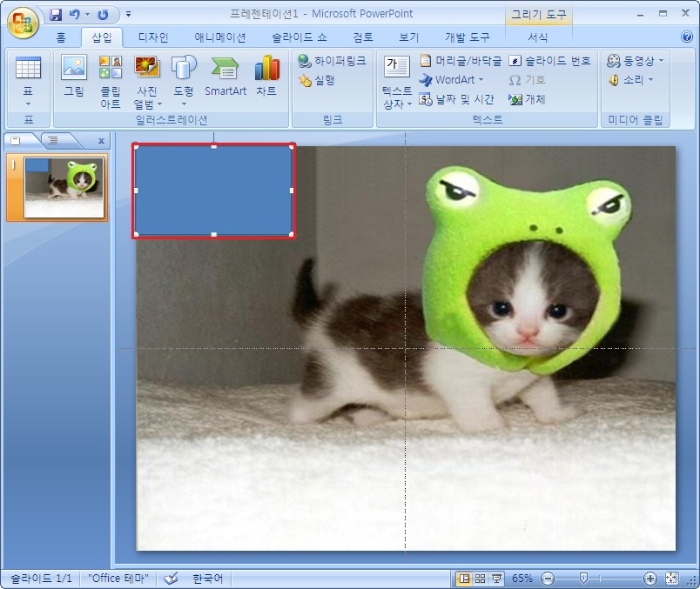This screenshot has height=589, width=700.
Task: Click the 슬라이드 1/1 status indicator
Action: 41,579
